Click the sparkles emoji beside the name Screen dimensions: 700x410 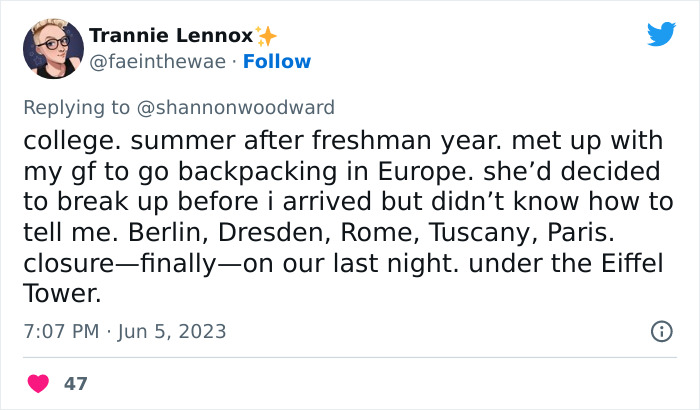(265, 36)
